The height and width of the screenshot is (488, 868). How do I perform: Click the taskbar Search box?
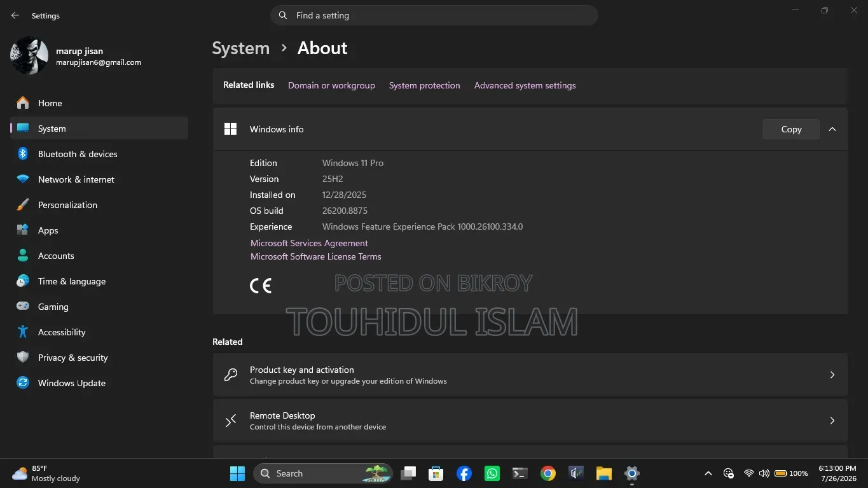point(323,473)
